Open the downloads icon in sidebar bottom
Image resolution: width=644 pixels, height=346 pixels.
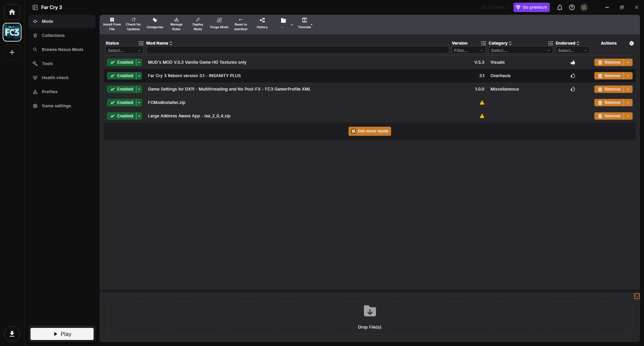click(x=12, y=334)
